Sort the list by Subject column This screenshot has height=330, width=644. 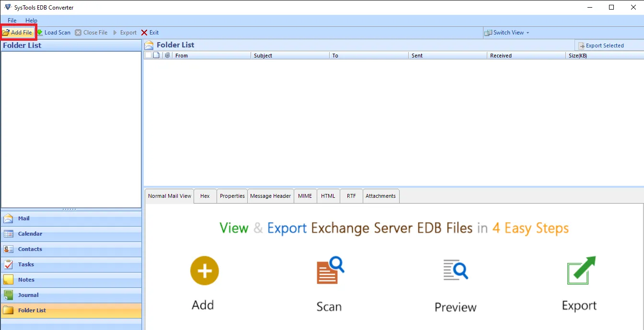pos(263,56)
